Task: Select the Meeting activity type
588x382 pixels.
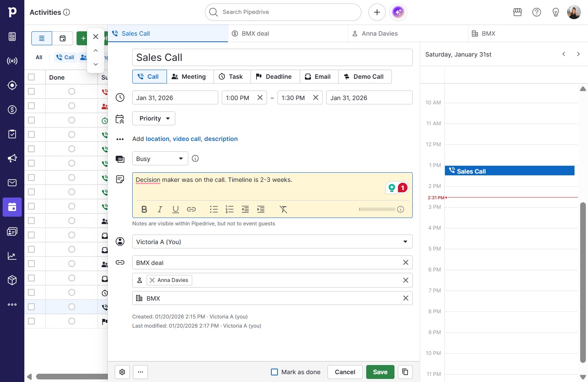Action: [x=190, y=77]
